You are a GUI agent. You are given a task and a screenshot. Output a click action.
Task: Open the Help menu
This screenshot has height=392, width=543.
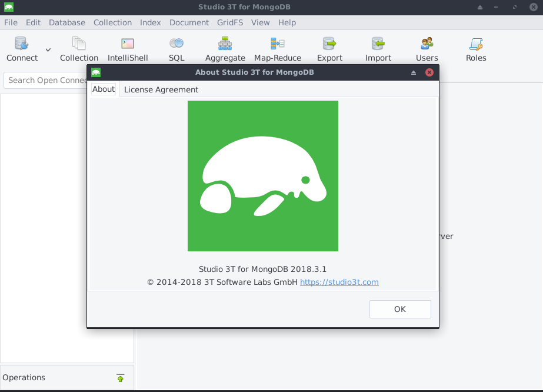(287, 22)
